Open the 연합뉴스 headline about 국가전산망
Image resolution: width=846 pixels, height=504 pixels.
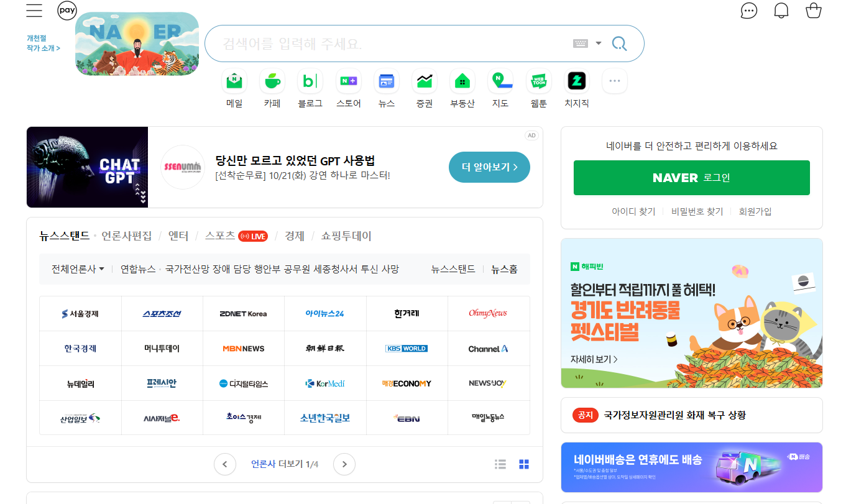(x=282, y=269)
